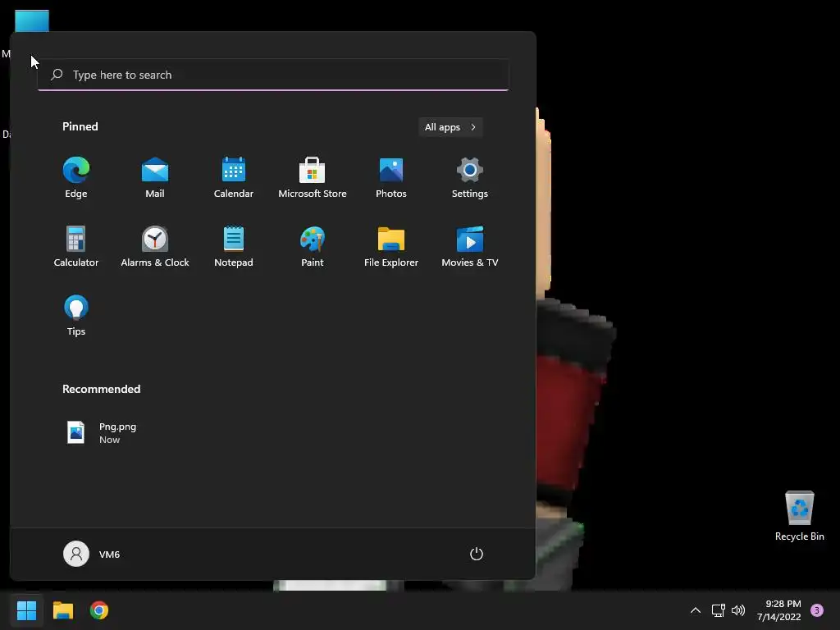Launch Movies & TV

(x=470, y=246)
